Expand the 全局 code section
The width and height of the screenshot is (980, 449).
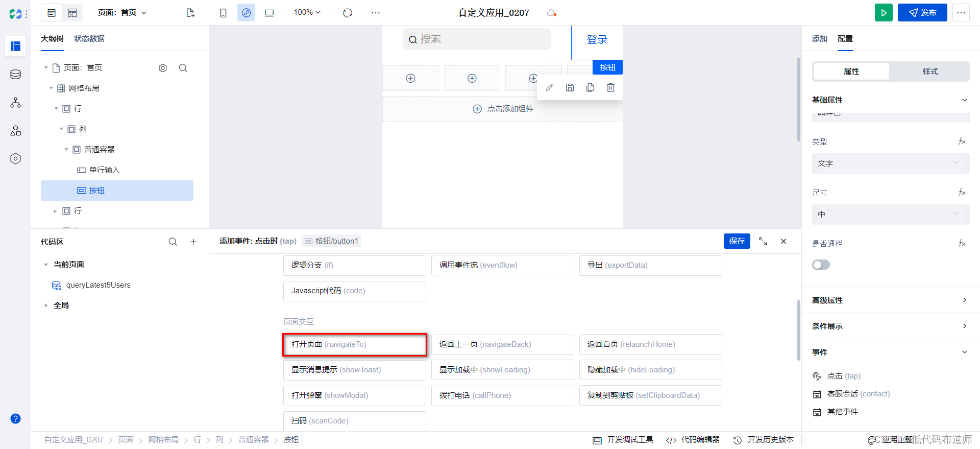(46, 305)
